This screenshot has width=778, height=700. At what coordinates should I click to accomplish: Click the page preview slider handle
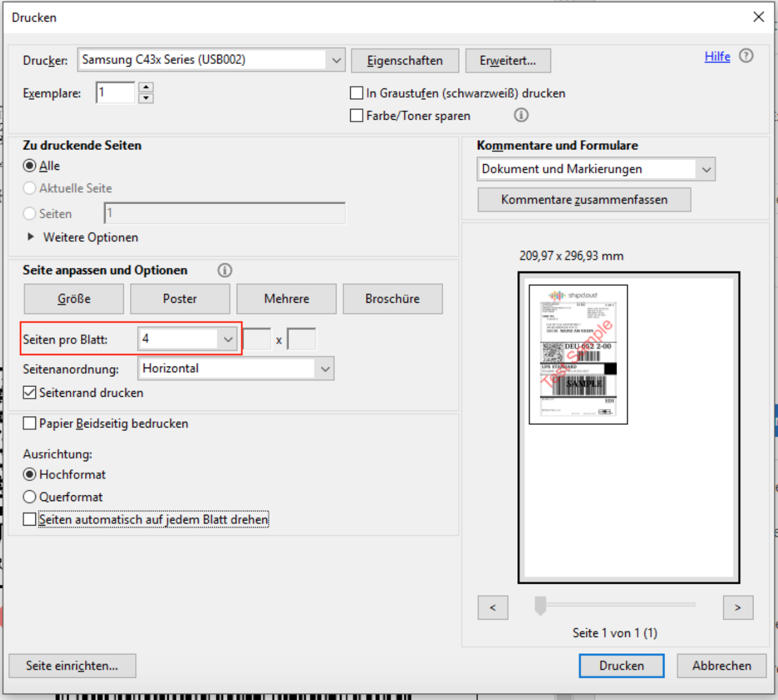(540, 605)
